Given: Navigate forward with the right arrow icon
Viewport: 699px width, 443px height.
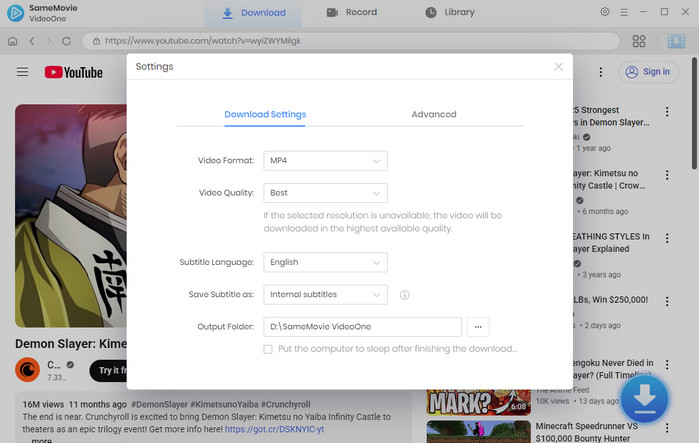Looking at the screenshot, I should (49, 41).
